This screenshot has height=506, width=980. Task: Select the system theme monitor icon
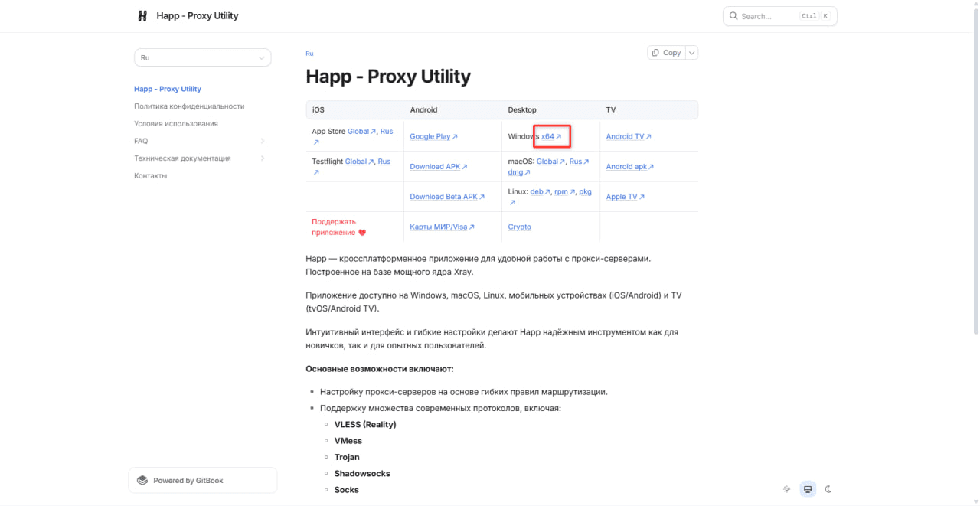(808, 489)
